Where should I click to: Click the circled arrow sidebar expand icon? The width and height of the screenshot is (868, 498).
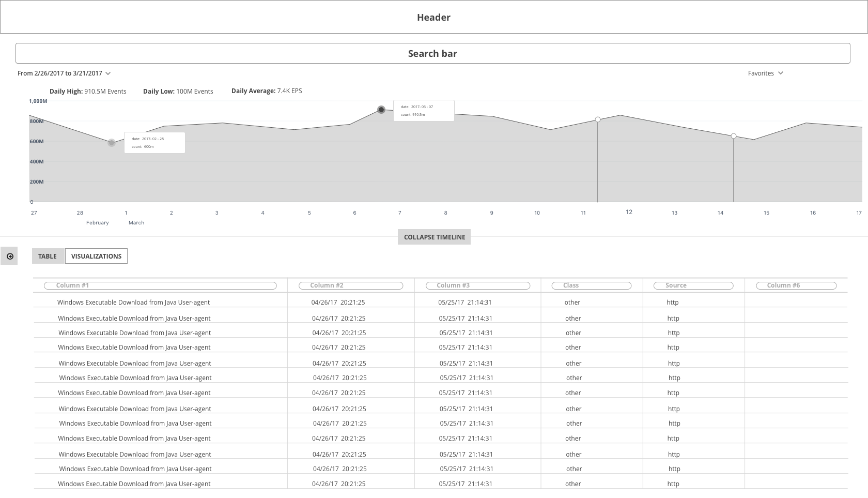9,256
